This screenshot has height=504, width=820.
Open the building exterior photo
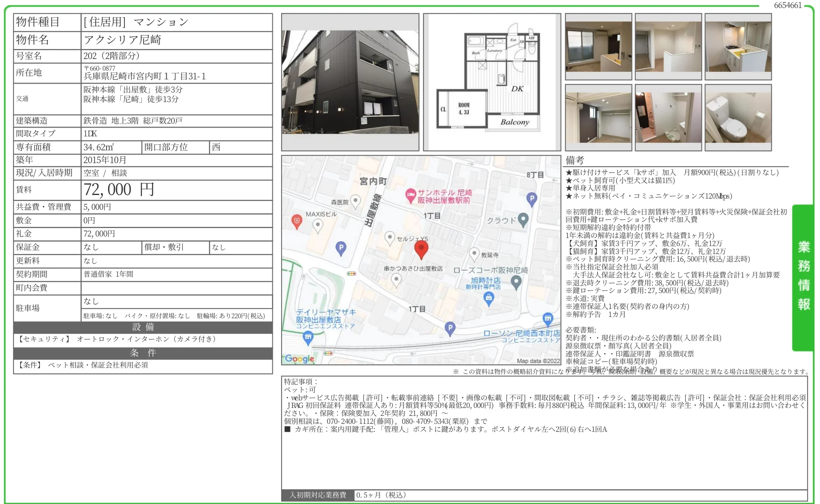pos(350,82)
